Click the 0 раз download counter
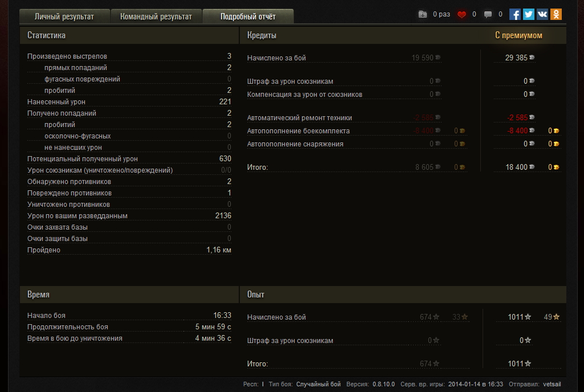Viewport: 584px width, 392px height. click(x=442, y=14)
